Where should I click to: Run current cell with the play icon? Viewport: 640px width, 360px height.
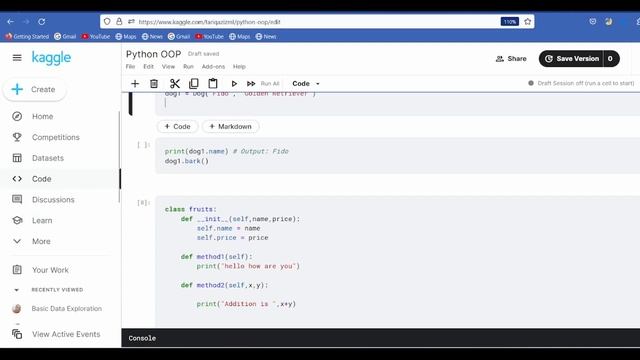tap(234, 84)
